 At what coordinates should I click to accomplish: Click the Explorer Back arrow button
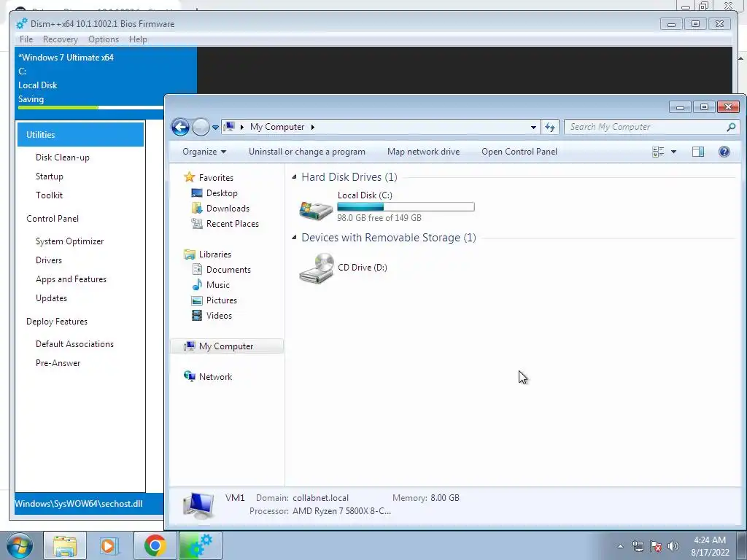[181, 127]
